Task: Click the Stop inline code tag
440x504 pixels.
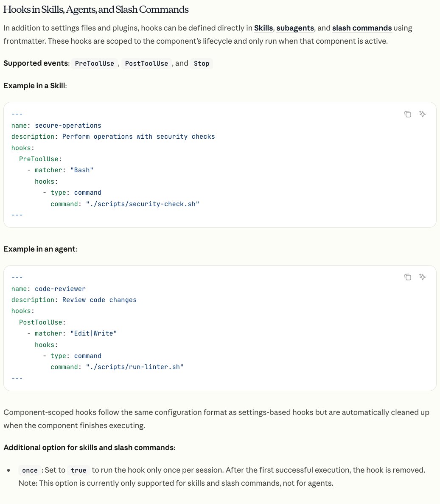Action: pos(202,64)
